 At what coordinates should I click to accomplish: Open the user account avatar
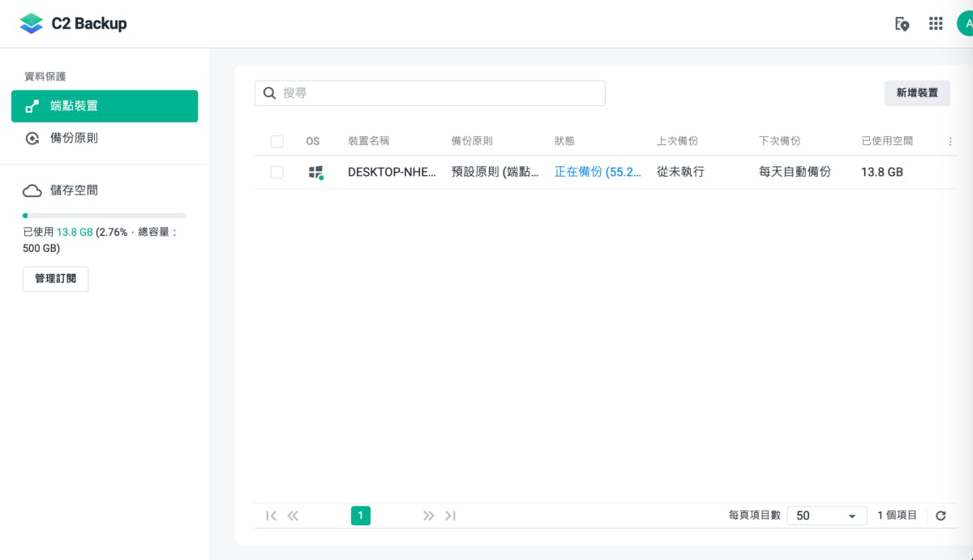(x=967, y=24)
